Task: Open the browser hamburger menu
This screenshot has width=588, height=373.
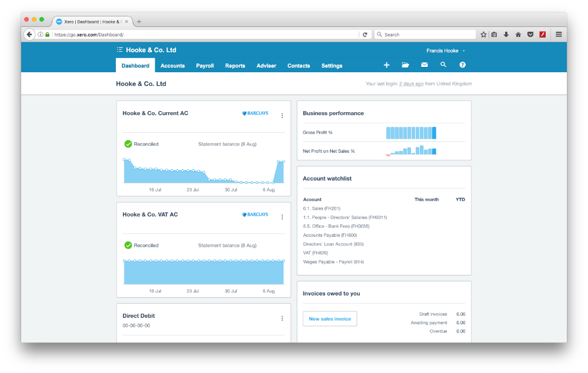Action: tap(559, 35)
